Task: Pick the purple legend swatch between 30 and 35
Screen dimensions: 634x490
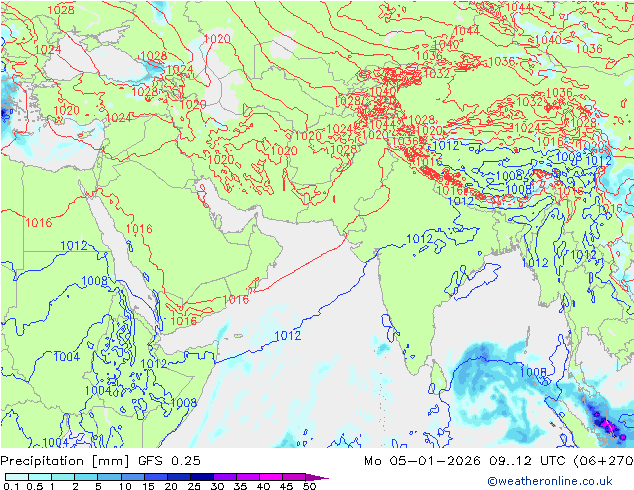Action: coord(225,477)
